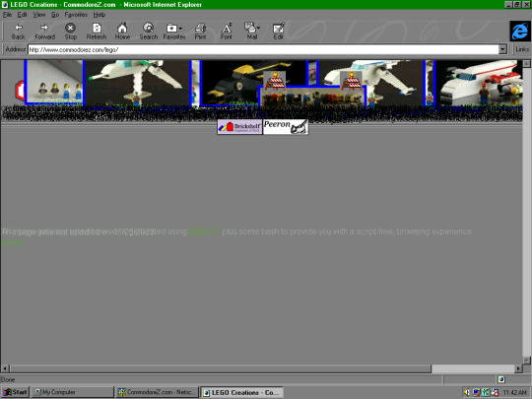Click the horizontal scroll left arrow
The height and width of the screenshot is (399, 532).
coord(5,368)
